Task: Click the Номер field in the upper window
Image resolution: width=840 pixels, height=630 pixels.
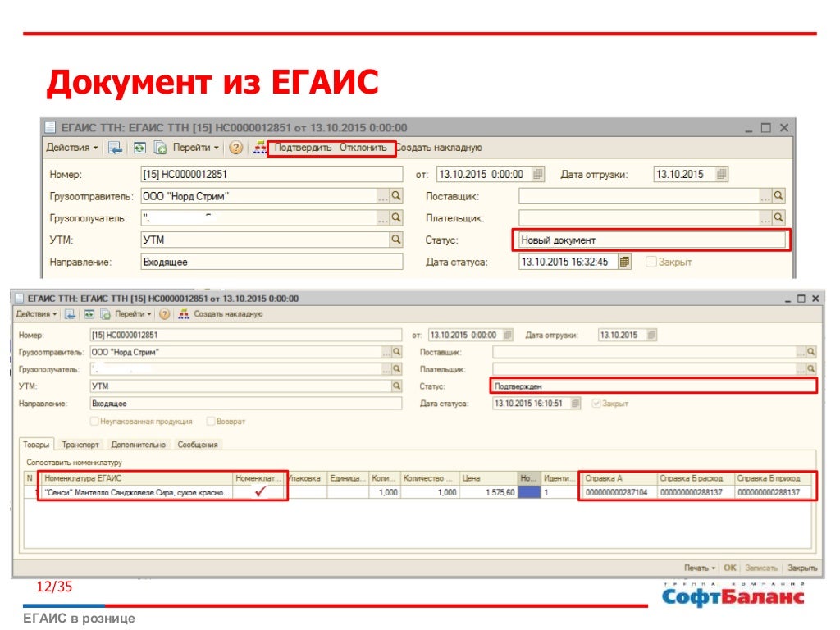Action: point(272,174)
